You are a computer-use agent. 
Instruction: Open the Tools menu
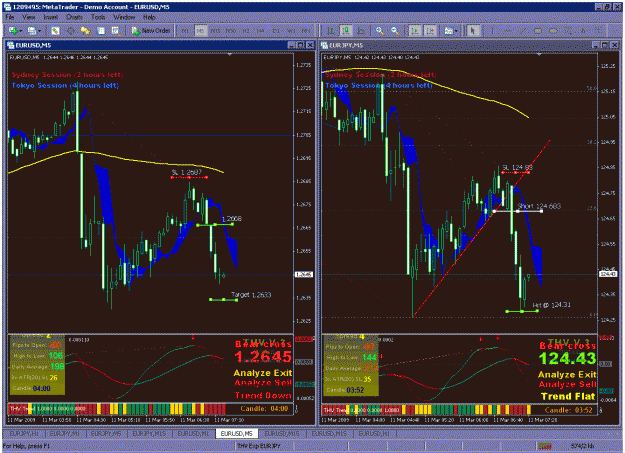click(x=98, y=17)
